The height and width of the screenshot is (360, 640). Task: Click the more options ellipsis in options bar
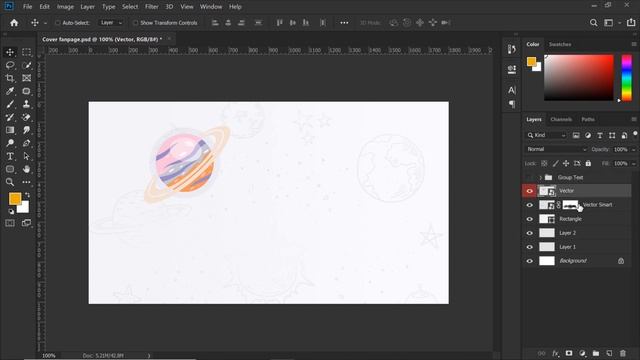pyautogui.click(x=344, y=23)
